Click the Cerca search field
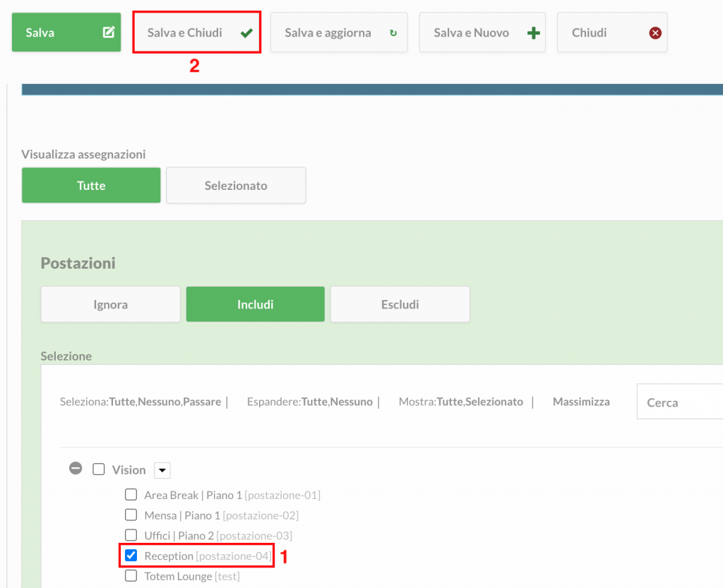The height and width of the screenshot is (588, 723). (680, 402)
